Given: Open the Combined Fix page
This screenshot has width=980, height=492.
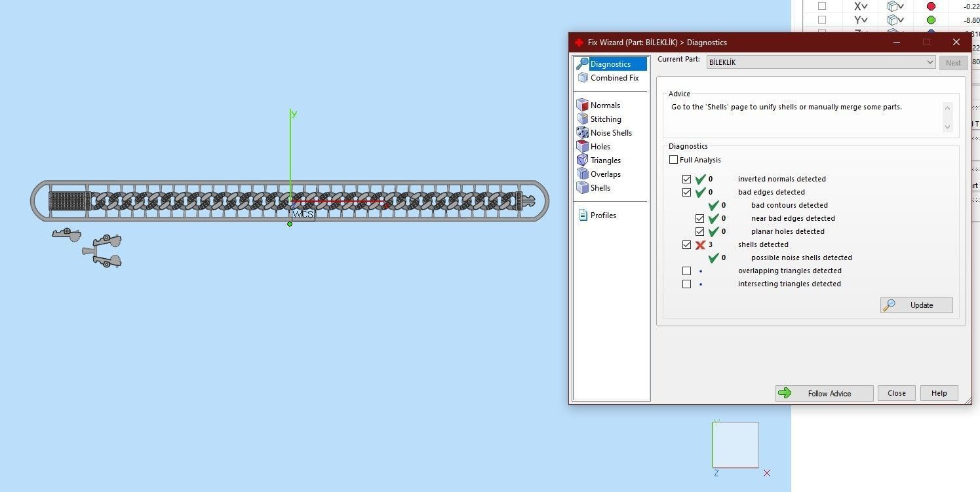Looking at the screenshot, I should pos(614,78).
